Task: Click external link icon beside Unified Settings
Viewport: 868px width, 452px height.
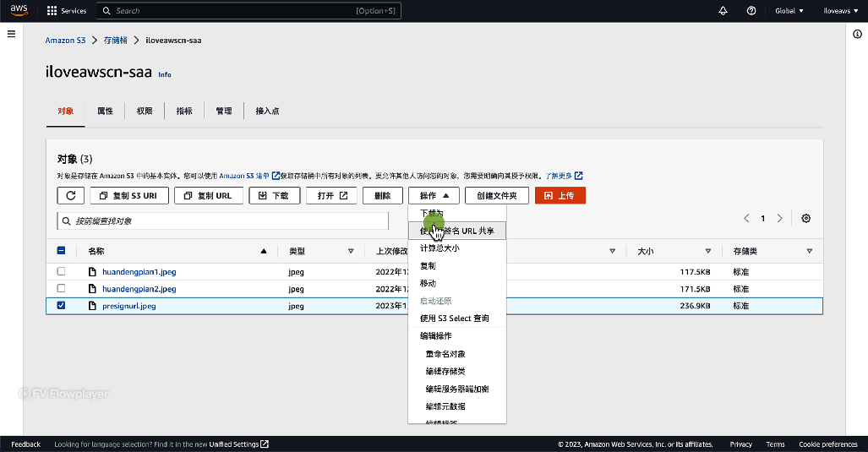Action: click(265, 444)
